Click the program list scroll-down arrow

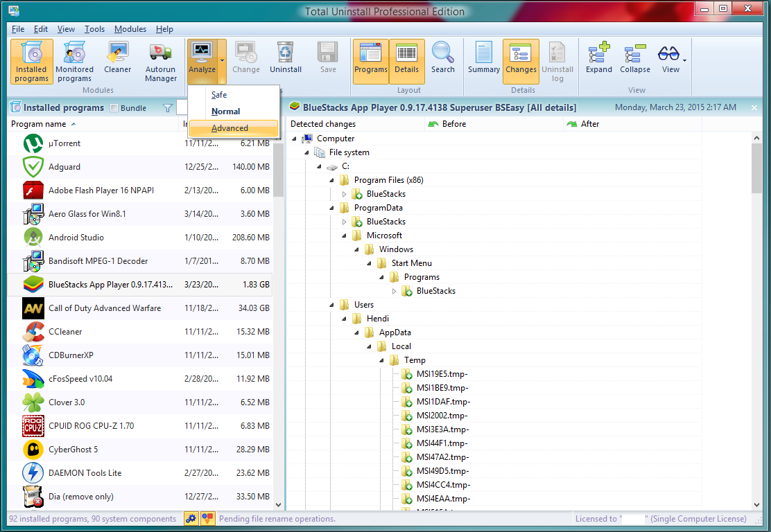tap(278, 504)
